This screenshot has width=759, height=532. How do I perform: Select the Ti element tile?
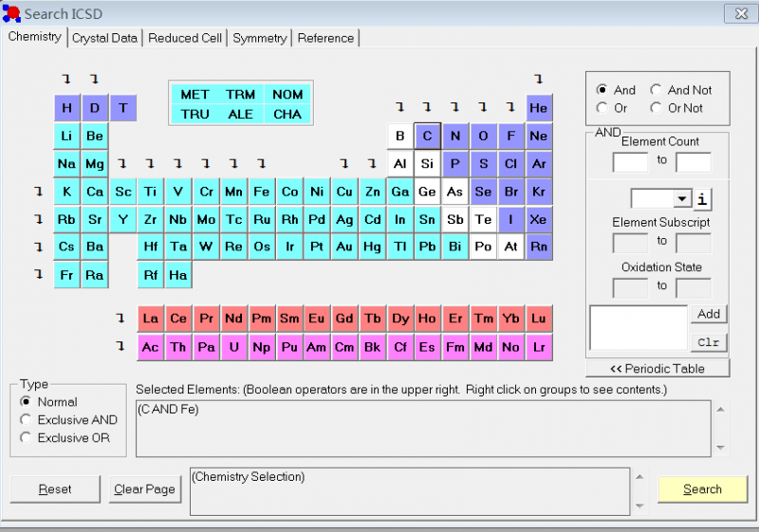coord(151,192)
